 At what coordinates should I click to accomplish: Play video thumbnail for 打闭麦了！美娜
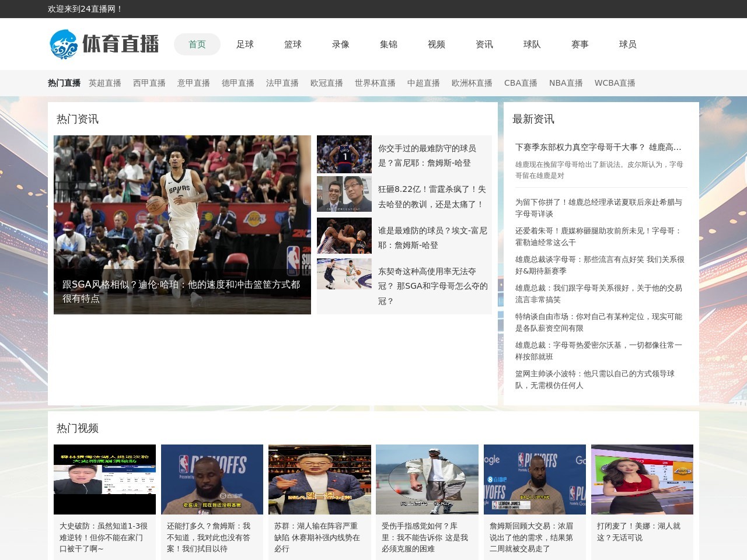coord(642,480)
